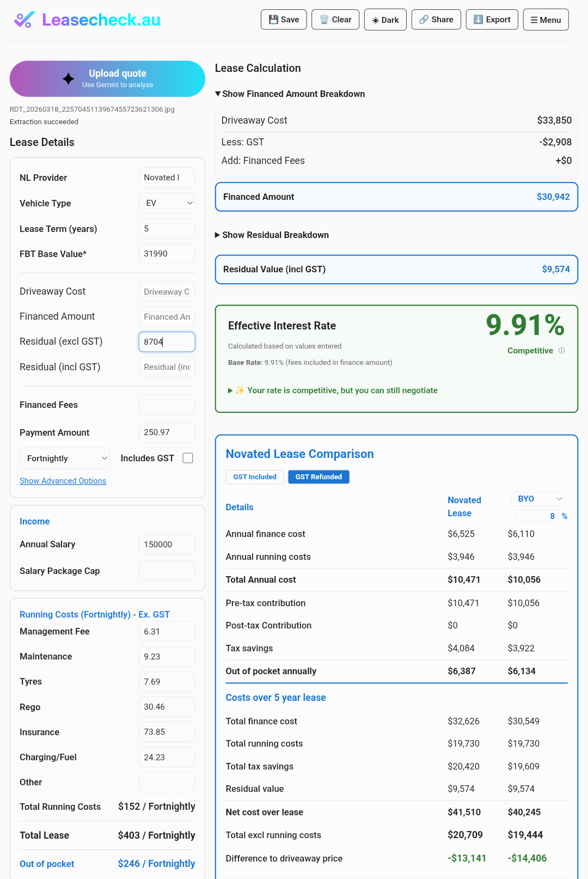
Task: Expand the rate negotiation tip
Action: 333,390
